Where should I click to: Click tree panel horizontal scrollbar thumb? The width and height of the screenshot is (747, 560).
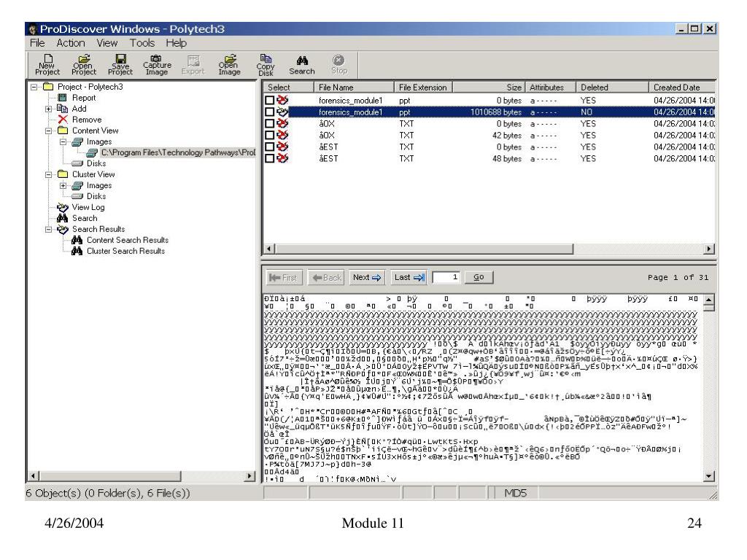(111, 475)
